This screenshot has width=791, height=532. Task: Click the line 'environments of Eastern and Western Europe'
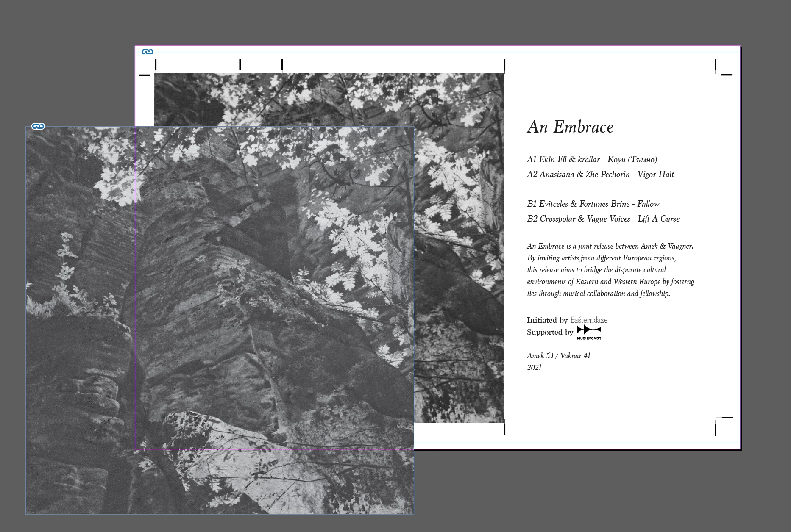coord(610,282)
